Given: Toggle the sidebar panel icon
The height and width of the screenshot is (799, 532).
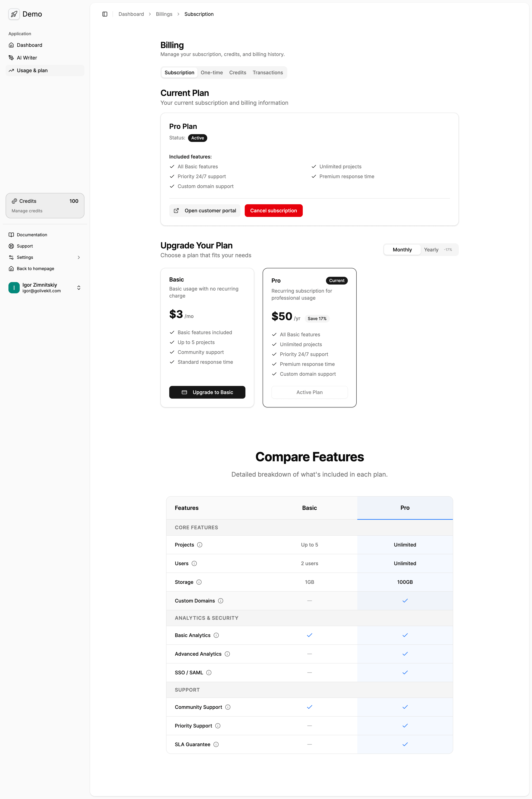Looking at the screenshot, I should 105,14.
